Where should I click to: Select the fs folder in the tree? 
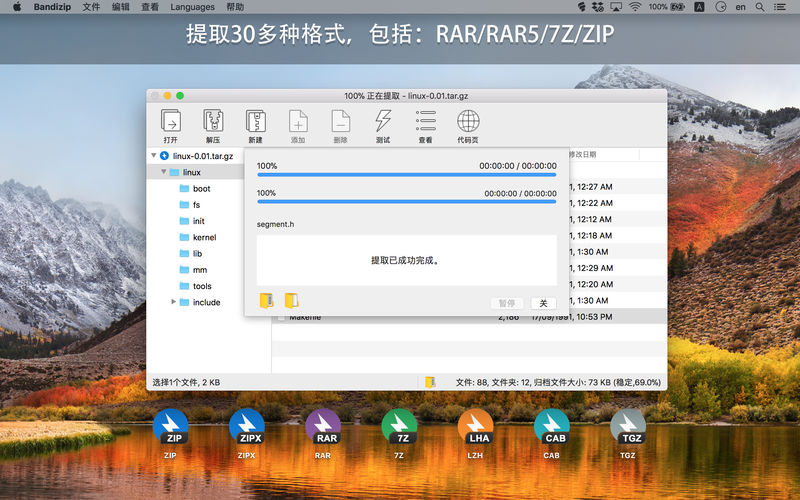[196, 205]
